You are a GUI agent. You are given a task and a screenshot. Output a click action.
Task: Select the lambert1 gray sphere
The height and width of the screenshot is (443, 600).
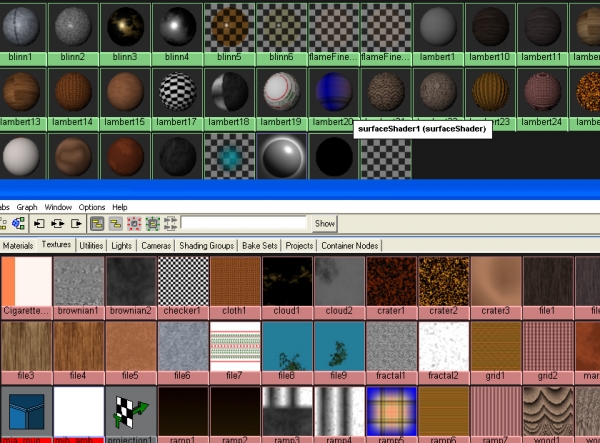point(438,27)
